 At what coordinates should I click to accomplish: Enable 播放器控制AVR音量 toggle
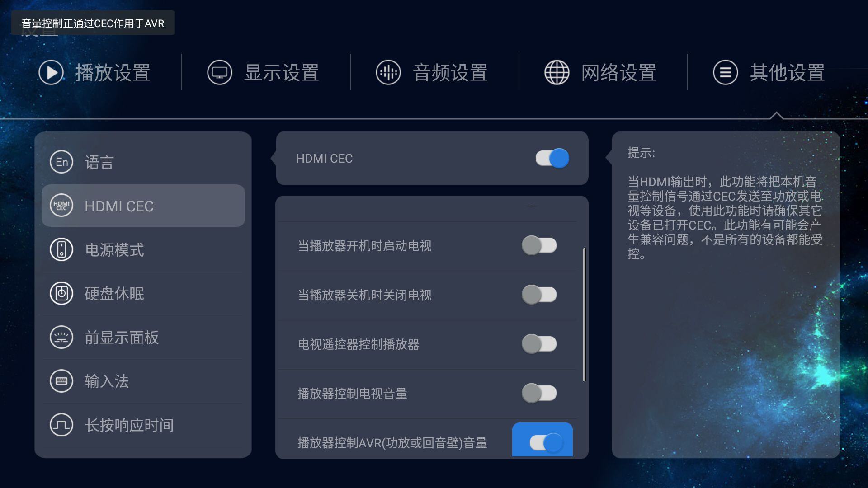[x=542, y=441]
